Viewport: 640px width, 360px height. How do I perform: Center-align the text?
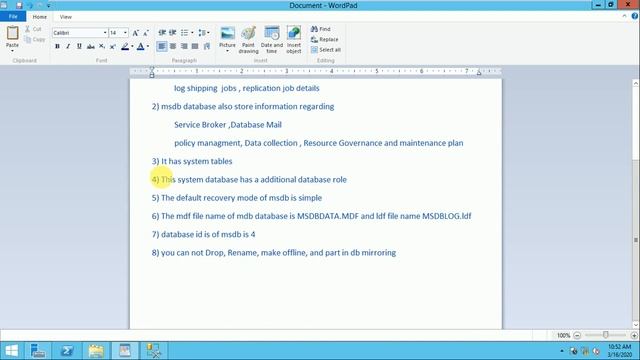[x=173, y=46]
